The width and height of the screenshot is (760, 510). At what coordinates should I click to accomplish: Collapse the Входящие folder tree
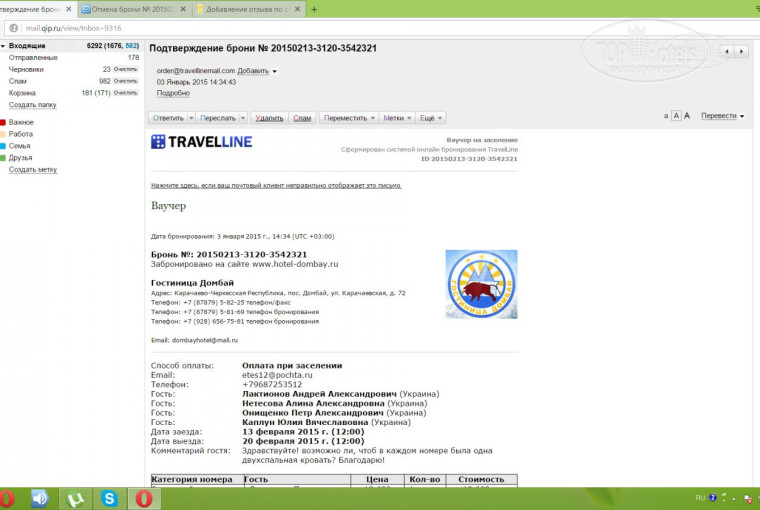(4, 46)
